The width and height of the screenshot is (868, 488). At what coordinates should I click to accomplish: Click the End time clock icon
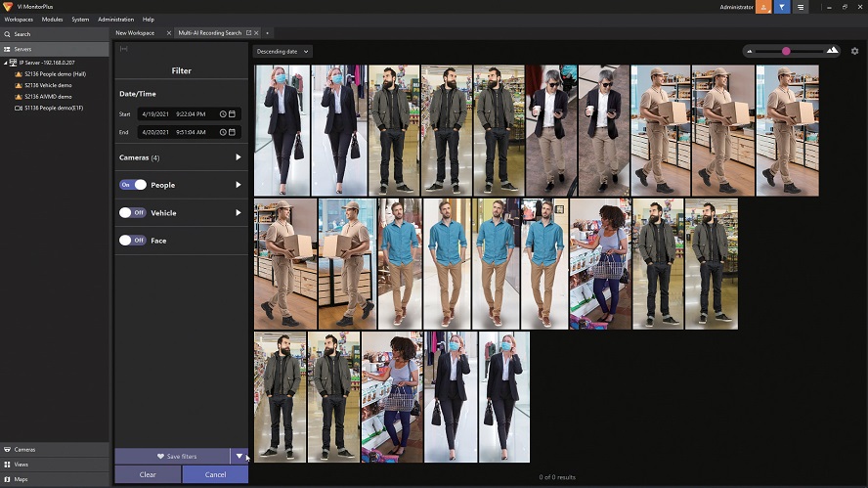tap(223, 132)
